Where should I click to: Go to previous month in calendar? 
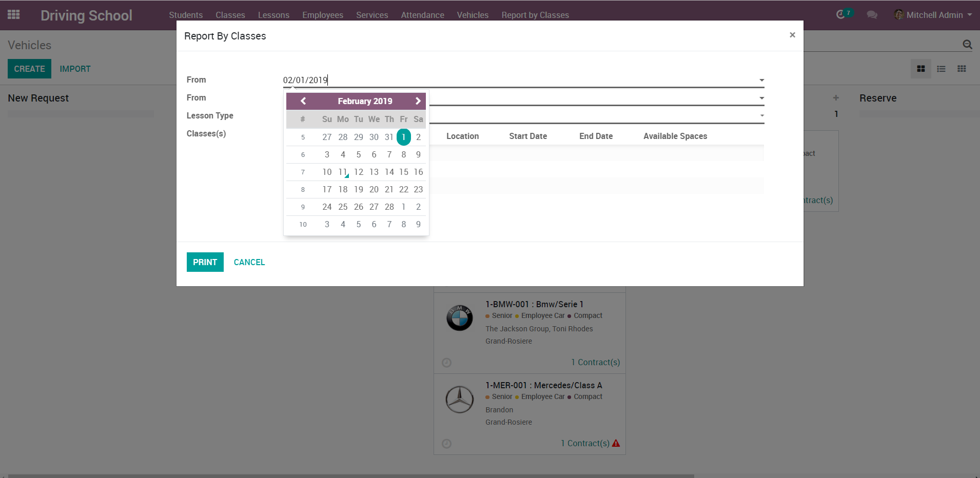303,101
